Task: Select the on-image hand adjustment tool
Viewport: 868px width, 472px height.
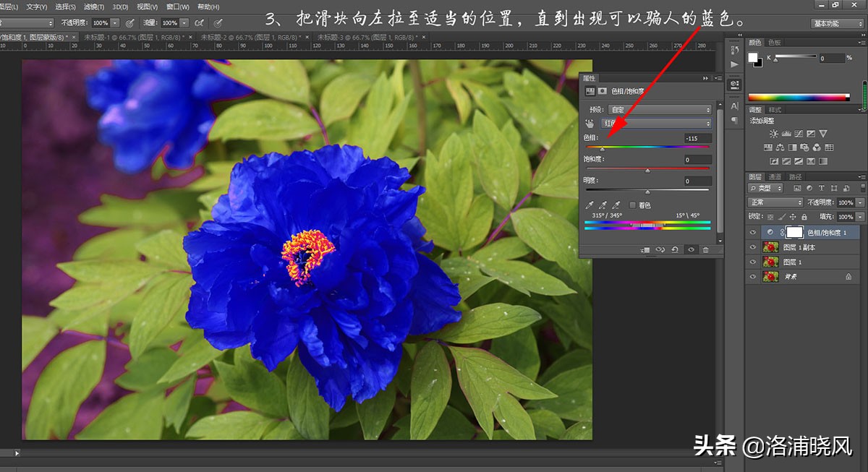Action: pos(590,124)
